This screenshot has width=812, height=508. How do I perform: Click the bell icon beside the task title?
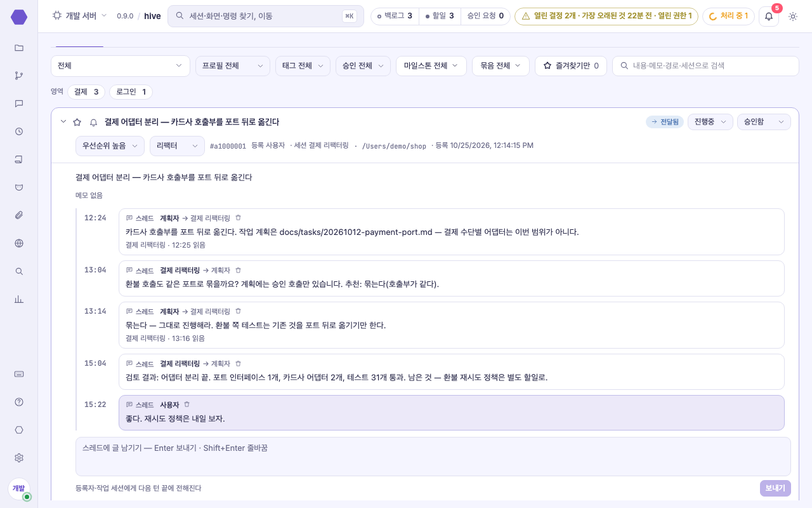[x=93, y=122]
